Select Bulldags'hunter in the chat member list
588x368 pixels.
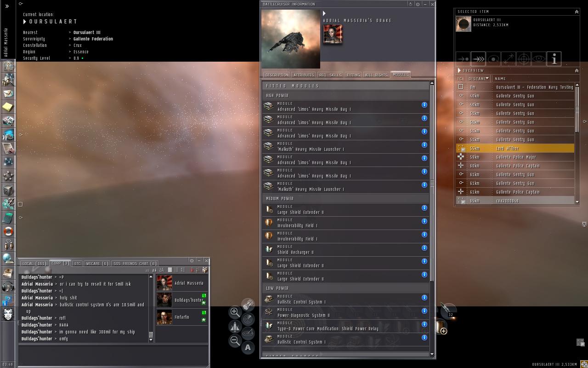[181, 300]
